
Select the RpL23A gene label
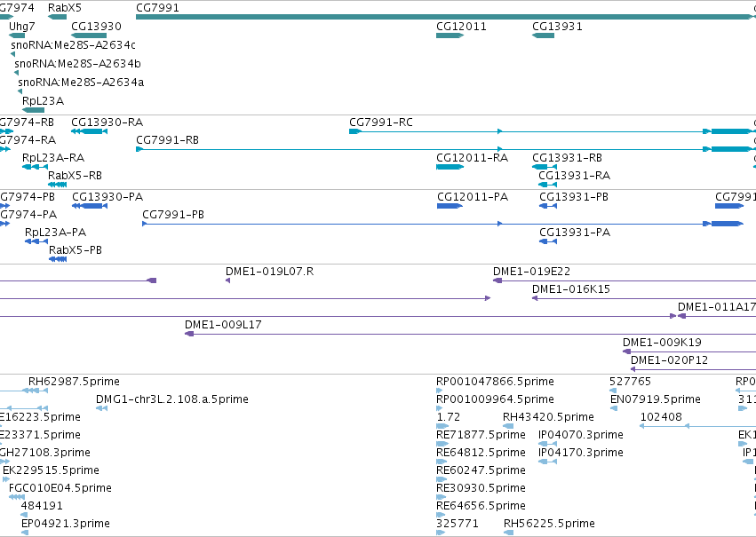[x=43, y=101]
